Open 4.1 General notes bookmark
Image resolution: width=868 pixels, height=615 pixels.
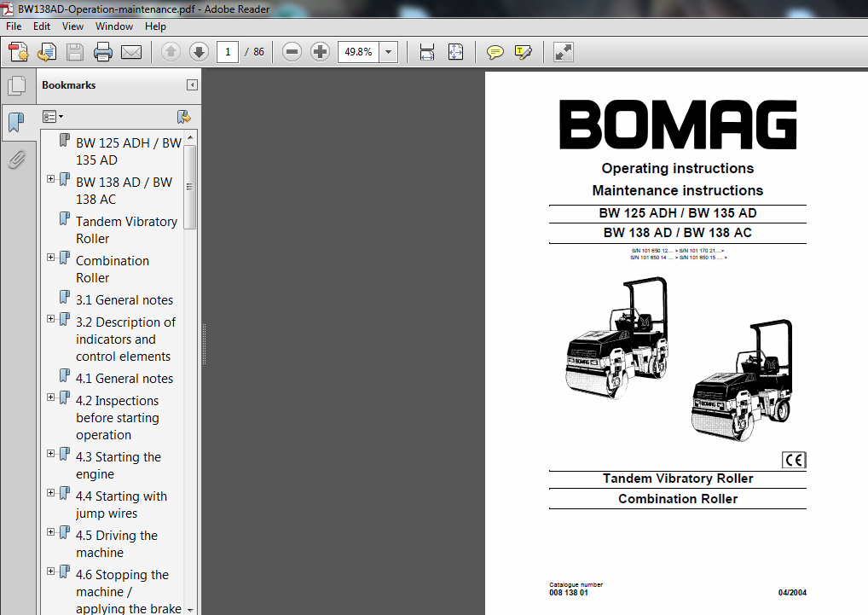[124, 379]
